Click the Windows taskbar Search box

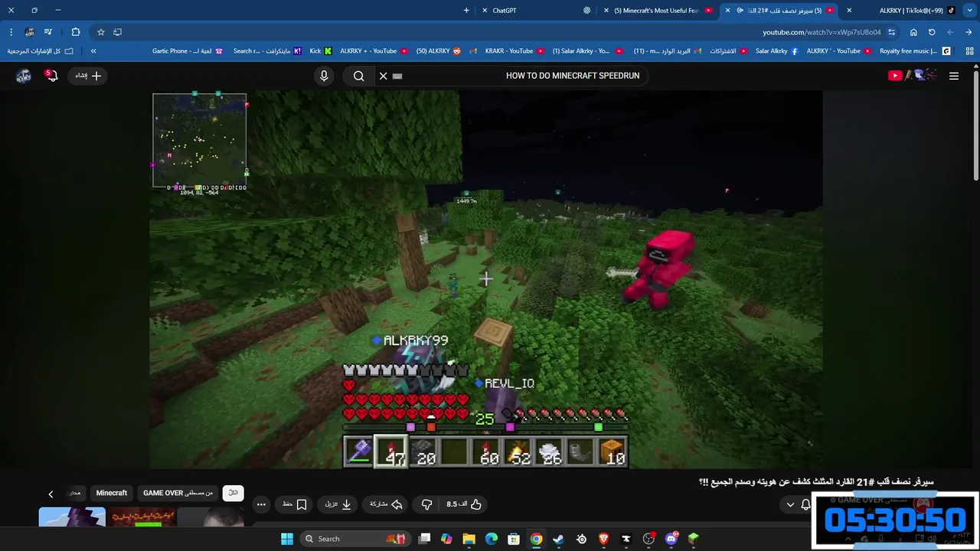tap(355, 539)
